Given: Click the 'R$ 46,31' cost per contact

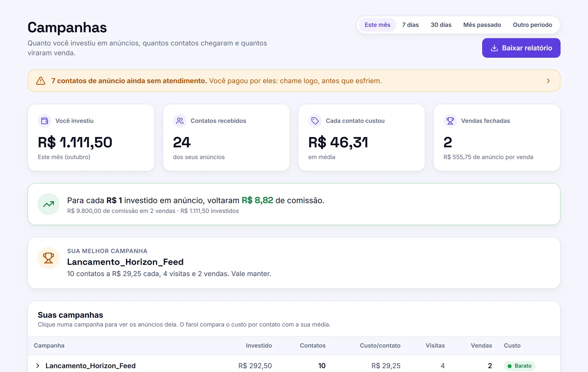Looking at the screenshot, I should pyautogui.click(x=338, y=142).
